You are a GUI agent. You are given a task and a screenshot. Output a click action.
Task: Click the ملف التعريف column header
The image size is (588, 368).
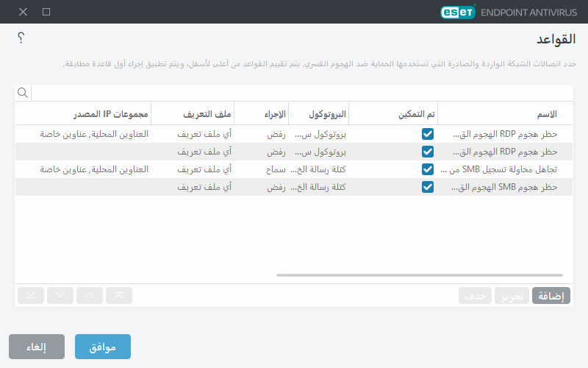tap(207, 114)
